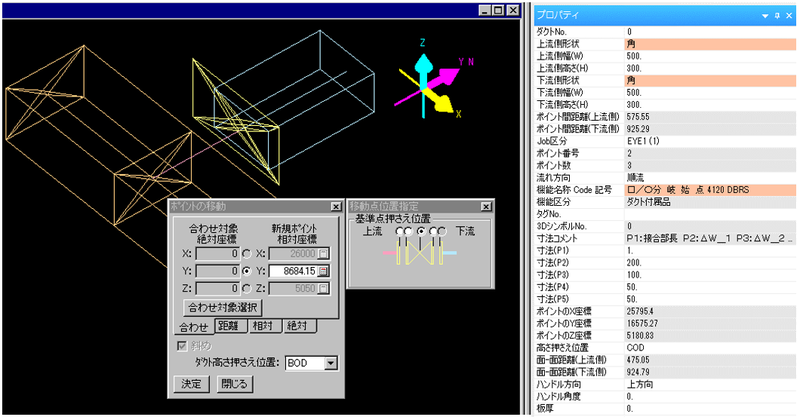Click the calculator icon beside the X relative field
The height and width of the screenshot is (420, 800).
pos(323,252)
